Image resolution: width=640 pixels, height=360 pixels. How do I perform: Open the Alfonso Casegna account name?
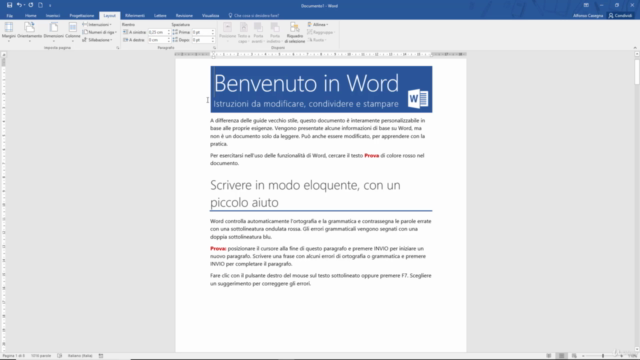point(588,16)
